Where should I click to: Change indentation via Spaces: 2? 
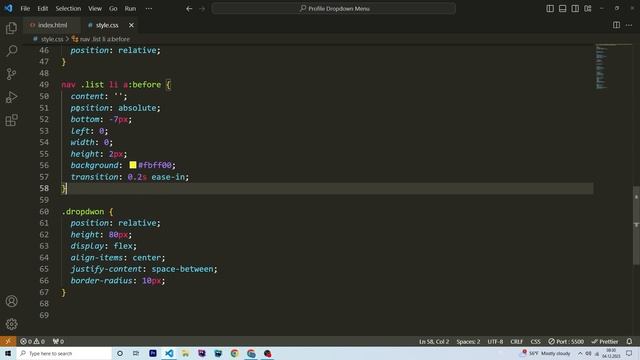tap(468, 341)
